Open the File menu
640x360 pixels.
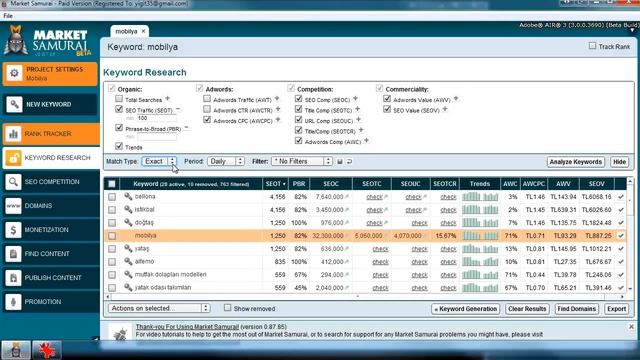click(x=8, y=16)
